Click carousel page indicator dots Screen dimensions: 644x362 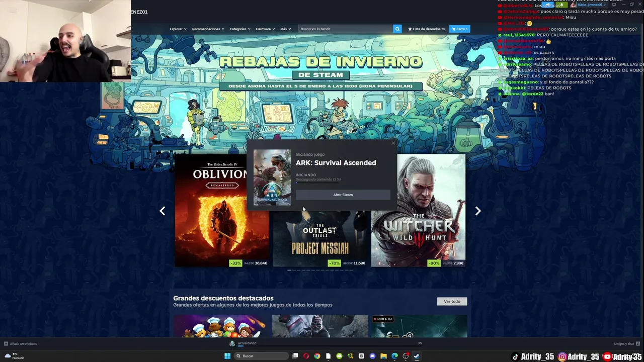(x=320, y=270)
